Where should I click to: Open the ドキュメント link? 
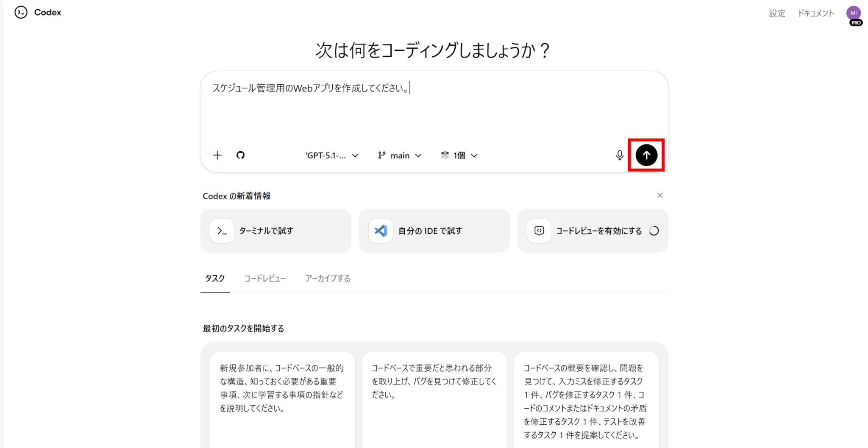coord(815,14)
